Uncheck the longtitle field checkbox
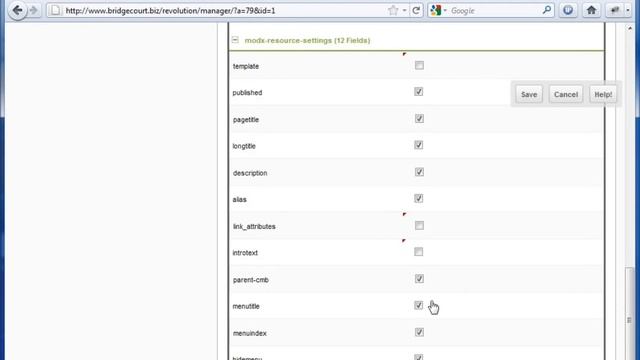 [419, 145]
